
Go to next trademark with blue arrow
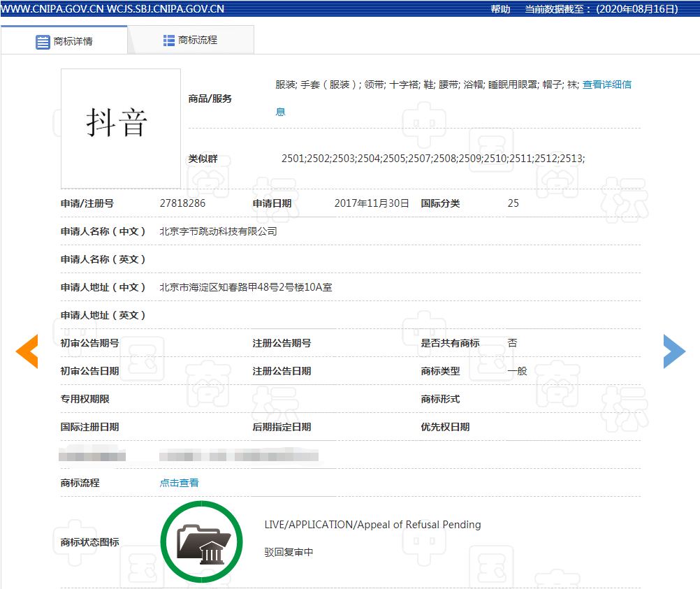tap(674, 351)
